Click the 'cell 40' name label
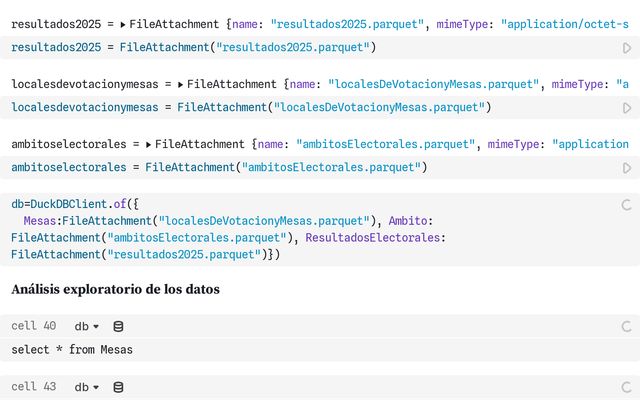 pos(34,326)
